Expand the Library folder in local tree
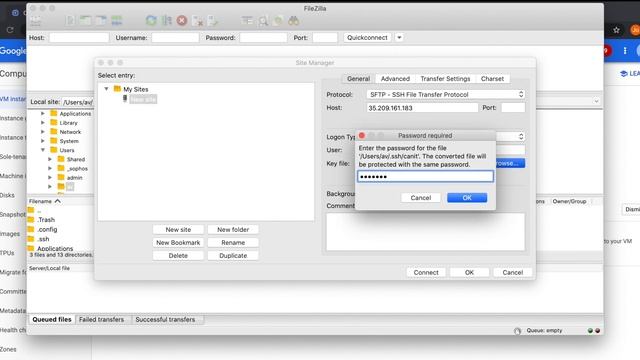Screen dimensions: 640x360 click(43, 122)
